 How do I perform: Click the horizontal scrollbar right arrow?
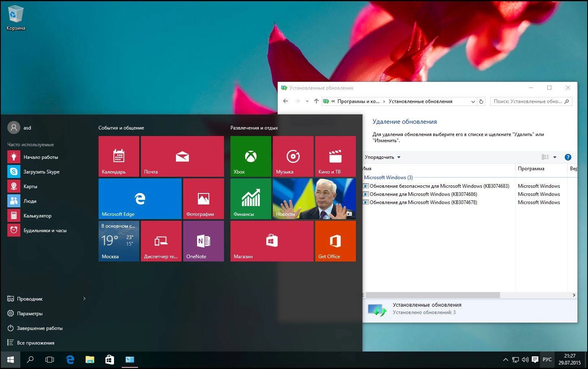[574, 295]
